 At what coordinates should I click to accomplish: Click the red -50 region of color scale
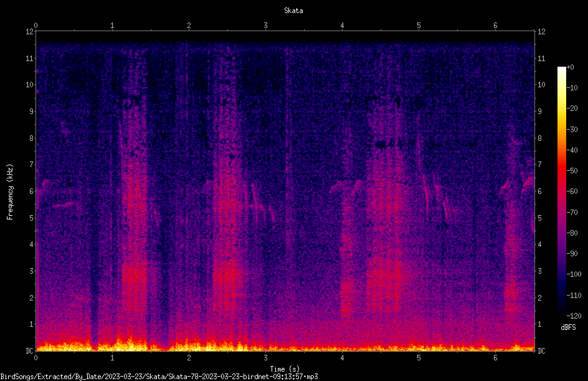561,171
